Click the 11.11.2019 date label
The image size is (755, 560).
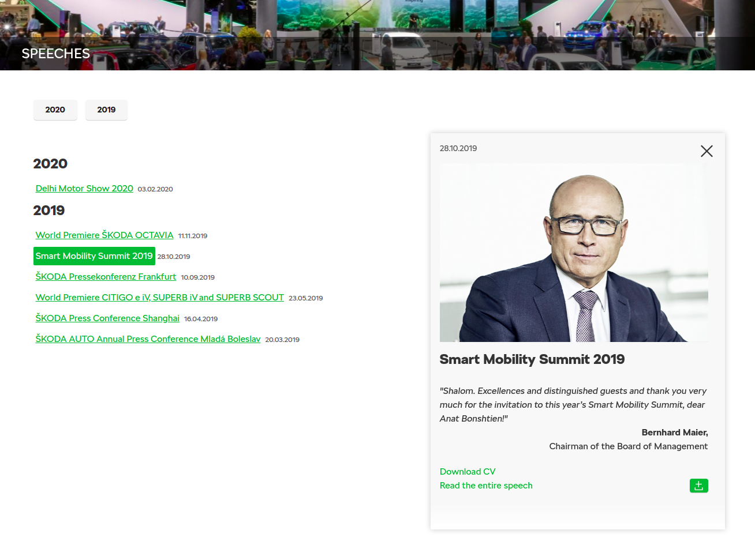pos(193,236)
